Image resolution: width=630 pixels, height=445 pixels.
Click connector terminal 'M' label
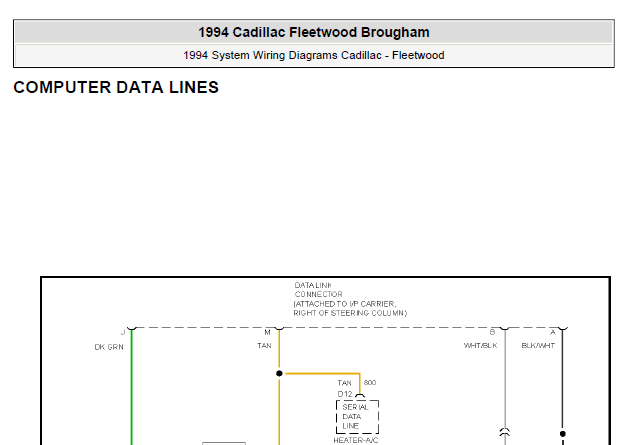click(x=267, y=333)
